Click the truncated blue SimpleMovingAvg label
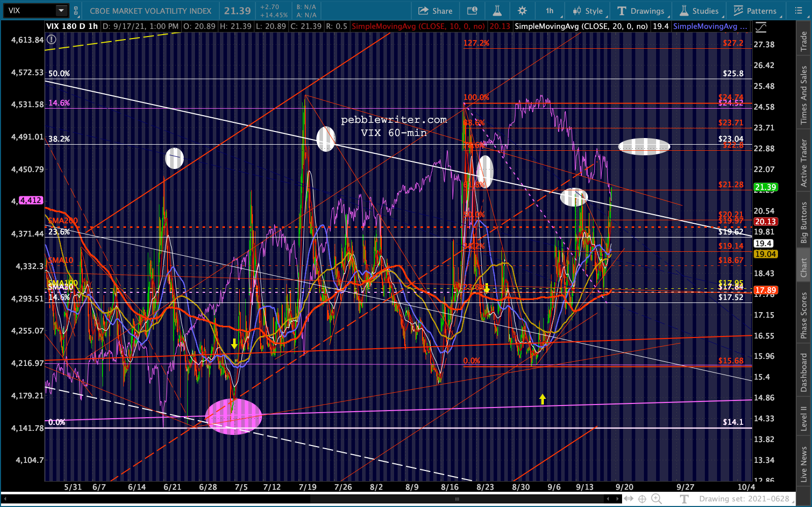Screen dimensions: 812x507 coord(710,26)
